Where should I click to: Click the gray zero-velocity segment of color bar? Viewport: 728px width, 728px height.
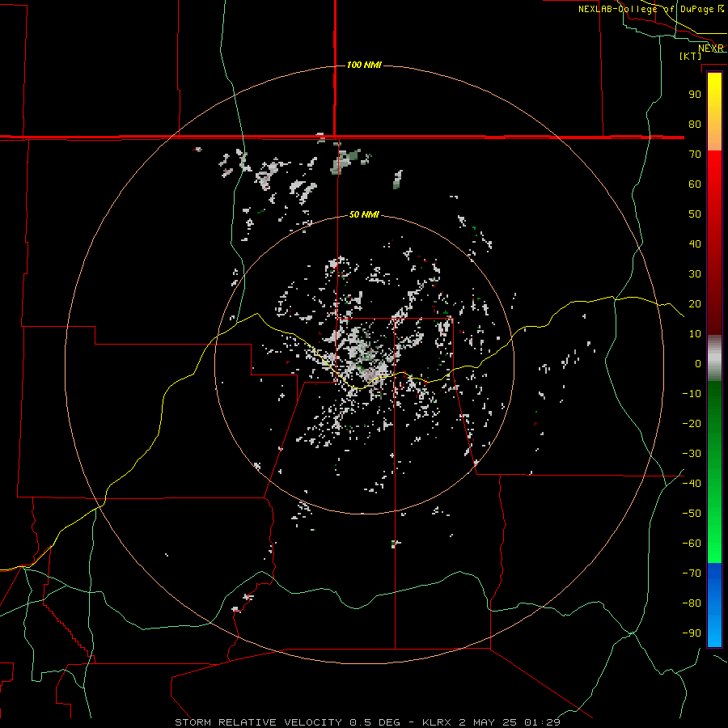tap(714, 358)
